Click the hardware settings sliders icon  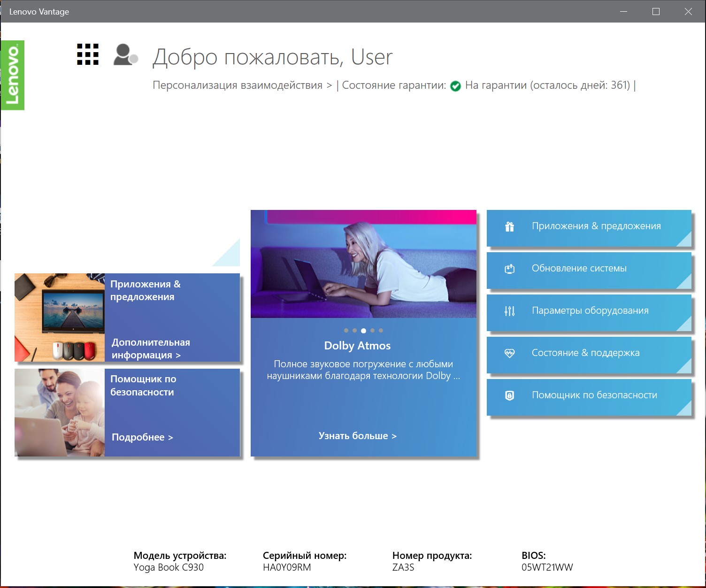(510, 311)
